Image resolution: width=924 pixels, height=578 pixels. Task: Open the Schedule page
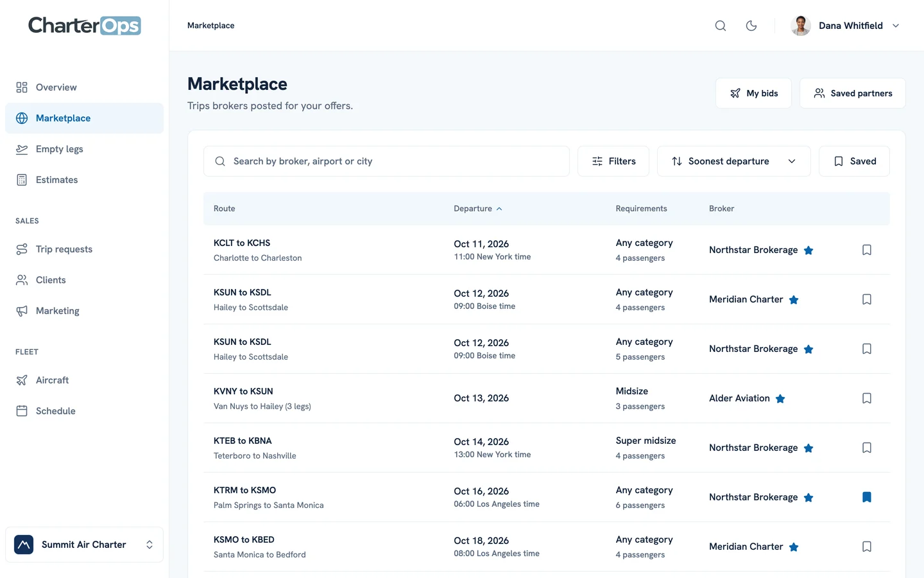[84, 411]
